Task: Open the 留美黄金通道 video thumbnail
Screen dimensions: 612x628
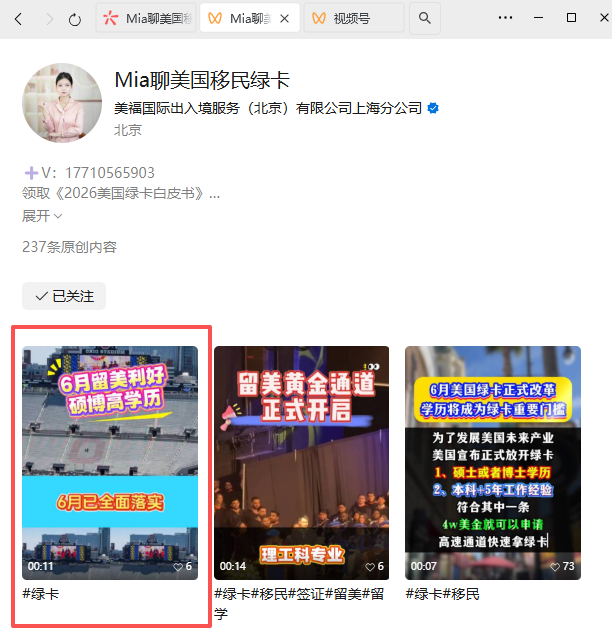Action: click(301, 463)
